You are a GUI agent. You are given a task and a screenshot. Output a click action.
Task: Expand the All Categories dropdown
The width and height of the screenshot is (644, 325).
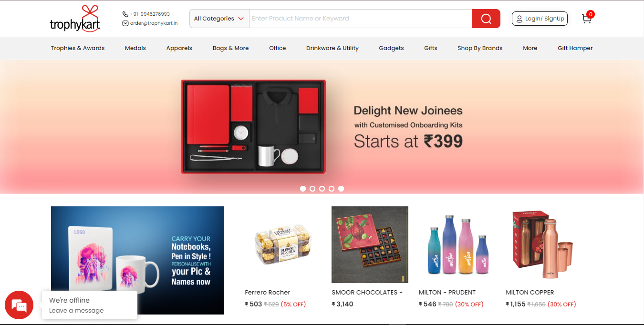tap(219, 19)
